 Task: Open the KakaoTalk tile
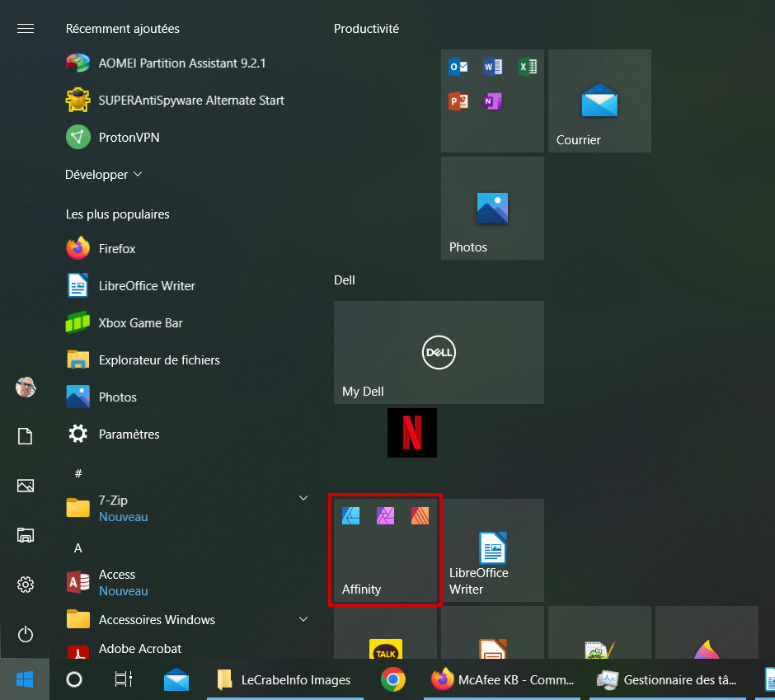[x=386, y=632]
